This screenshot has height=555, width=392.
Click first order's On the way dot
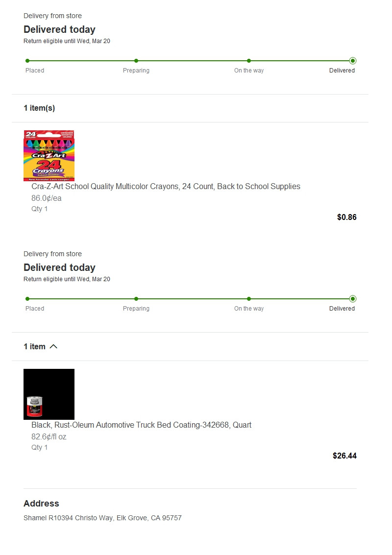[x=249, y=61]
